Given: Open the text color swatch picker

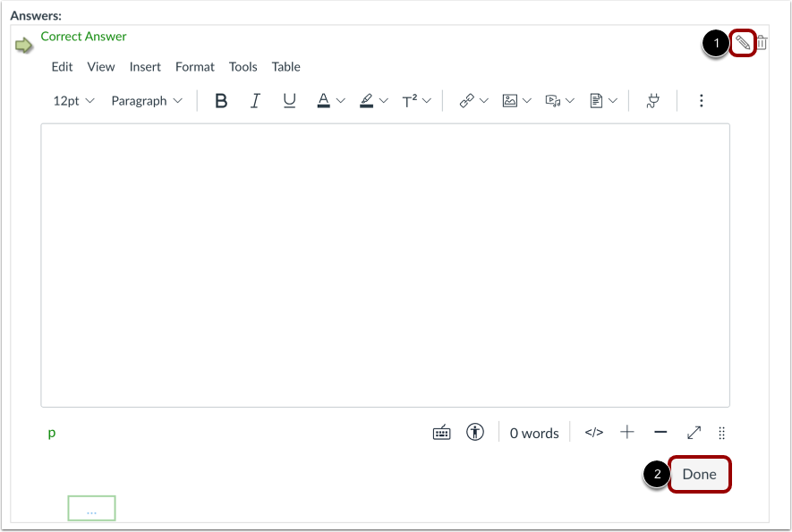Looking at the screenshot, I should (325, 100).
